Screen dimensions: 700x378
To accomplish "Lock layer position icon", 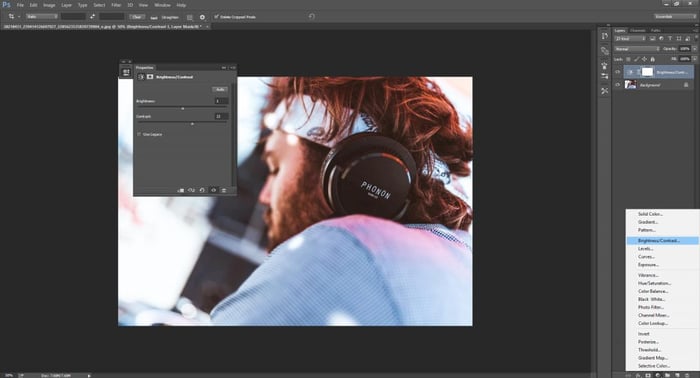I will point(644,59).
